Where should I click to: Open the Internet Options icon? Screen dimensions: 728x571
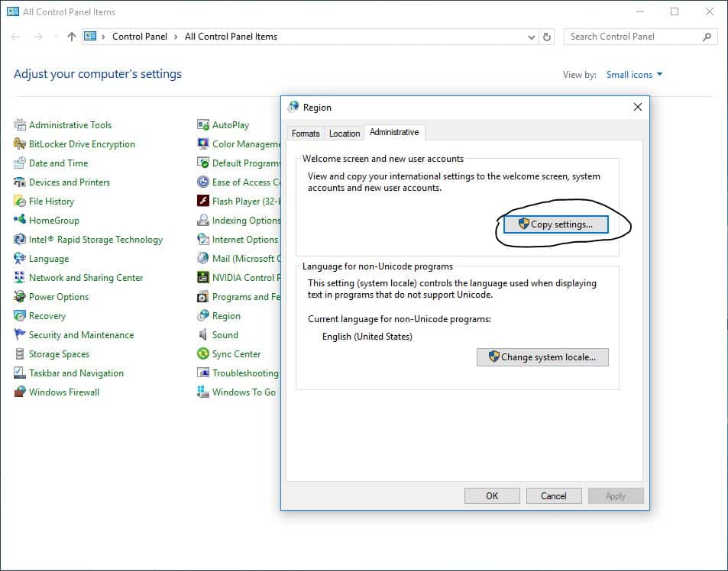[203, 240]
